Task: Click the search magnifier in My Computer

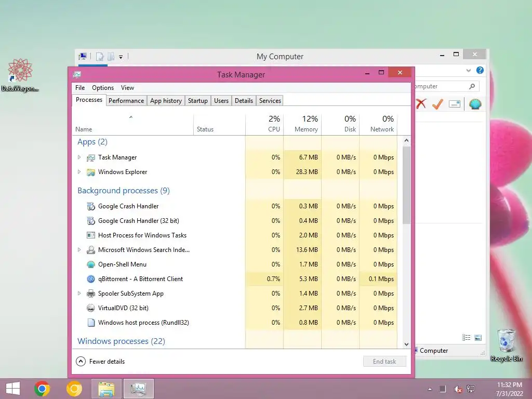Action: point(472,86)
